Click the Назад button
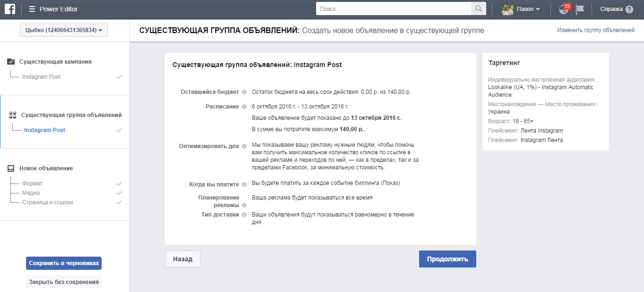644x292 pixels. coord(182,259)
